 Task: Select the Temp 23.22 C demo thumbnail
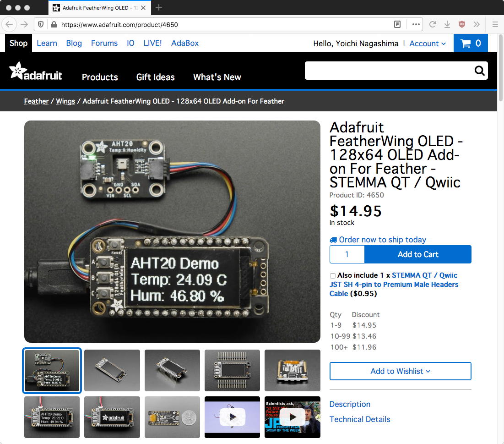tap(52, 417)
